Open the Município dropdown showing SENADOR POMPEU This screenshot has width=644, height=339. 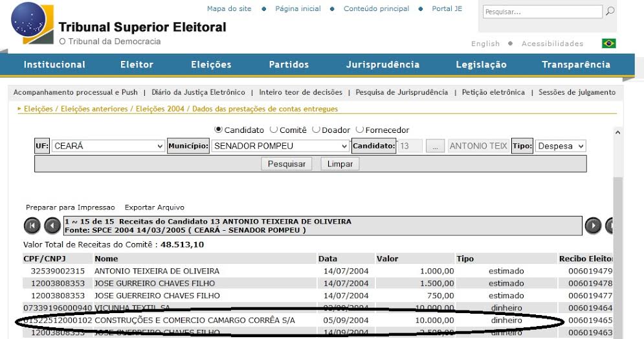[x=280, y=146]
